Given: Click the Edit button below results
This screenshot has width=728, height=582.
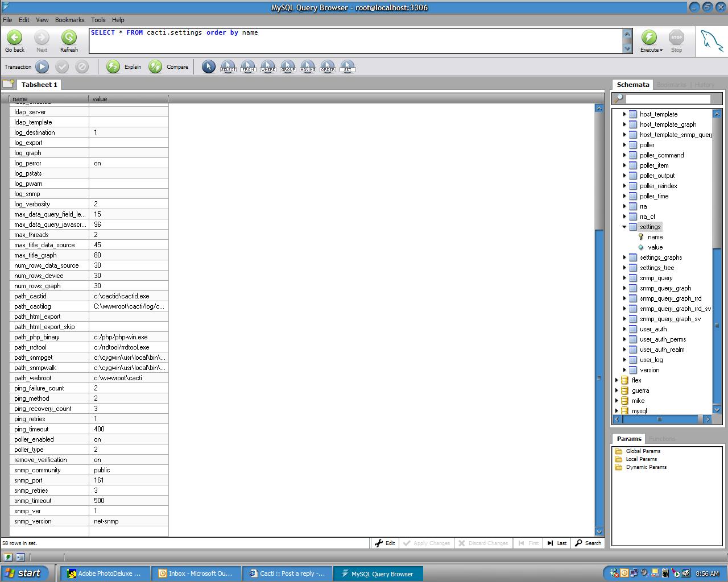Looking at the screenshot, I should [385, 543].
